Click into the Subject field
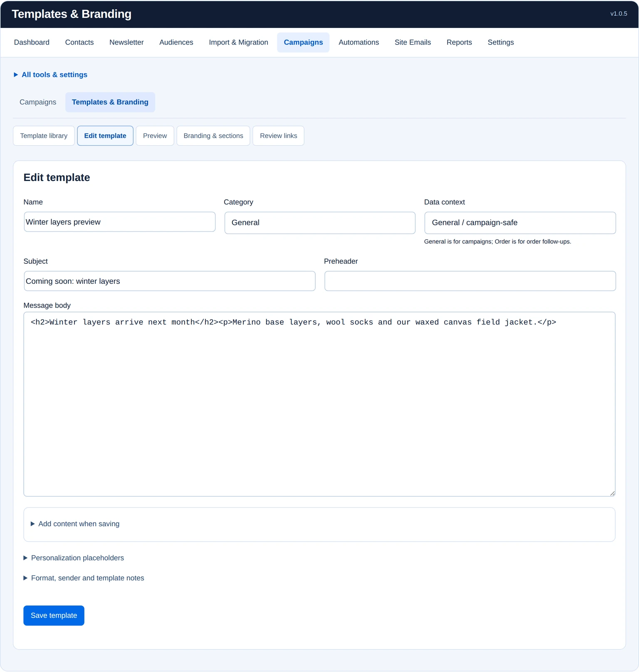This screenshot has width=639, height=672. [170, 281]
